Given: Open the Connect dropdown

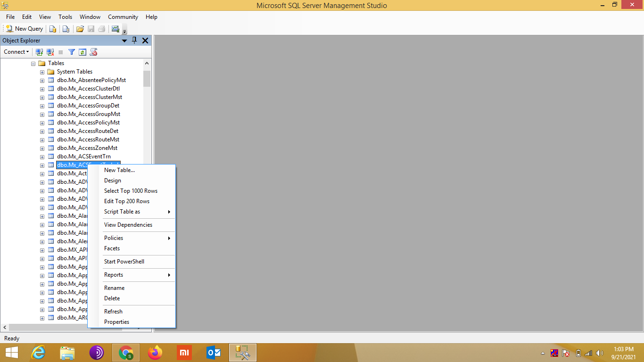Looking at the screenshot, I should pos(16,52).
